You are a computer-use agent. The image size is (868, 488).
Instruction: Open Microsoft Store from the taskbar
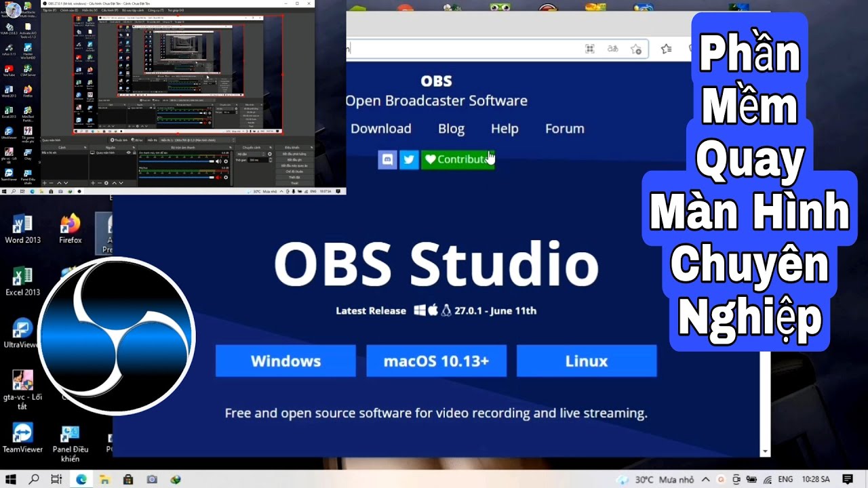coord(128,479)
